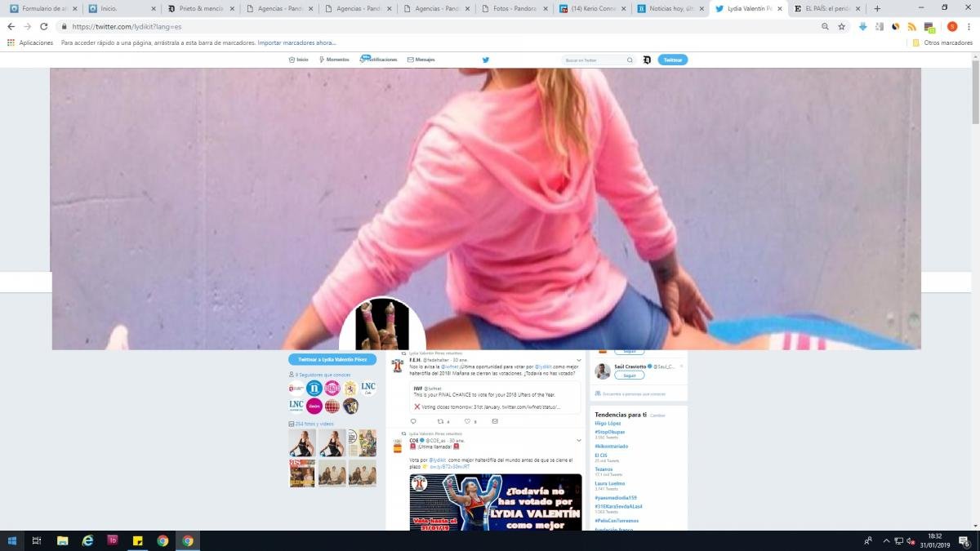Screen dimensions: 980x551
Task: Click the blue download arrow extension
Action: click(863, 26)
